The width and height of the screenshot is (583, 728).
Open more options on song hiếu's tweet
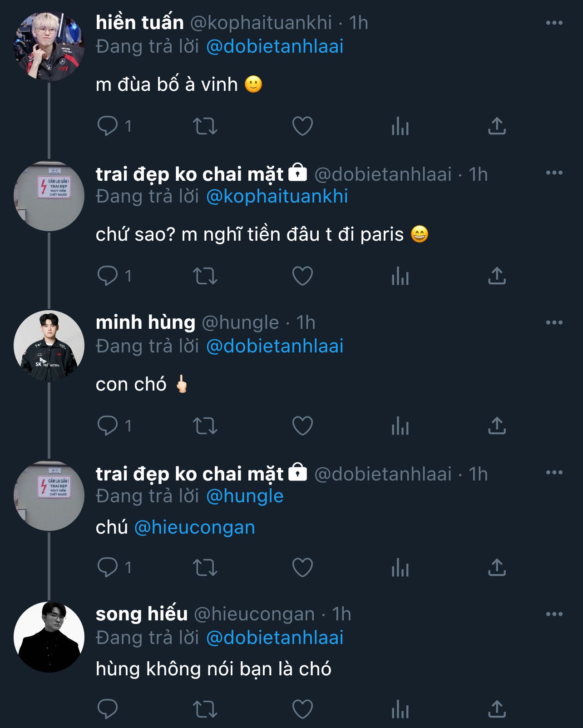(554, 614)
